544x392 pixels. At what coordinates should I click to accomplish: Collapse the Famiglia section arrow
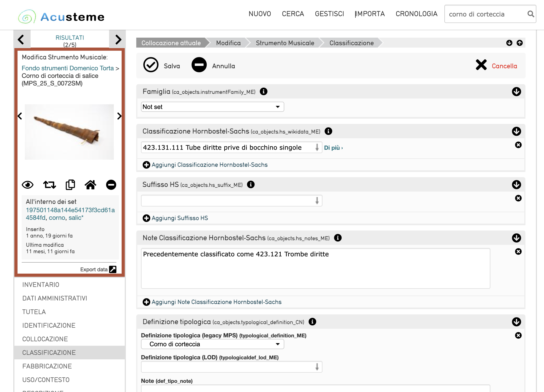click(517, 91)
